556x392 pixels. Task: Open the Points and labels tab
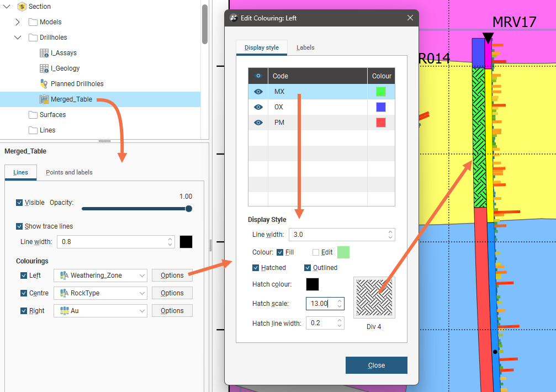69,172
